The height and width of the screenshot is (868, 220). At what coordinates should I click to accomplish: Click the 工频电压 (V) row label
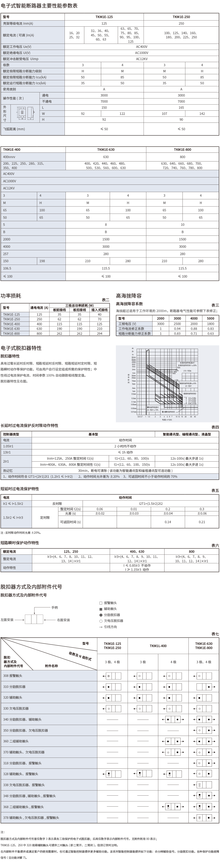pyautogui.click(x=127, y=324)
